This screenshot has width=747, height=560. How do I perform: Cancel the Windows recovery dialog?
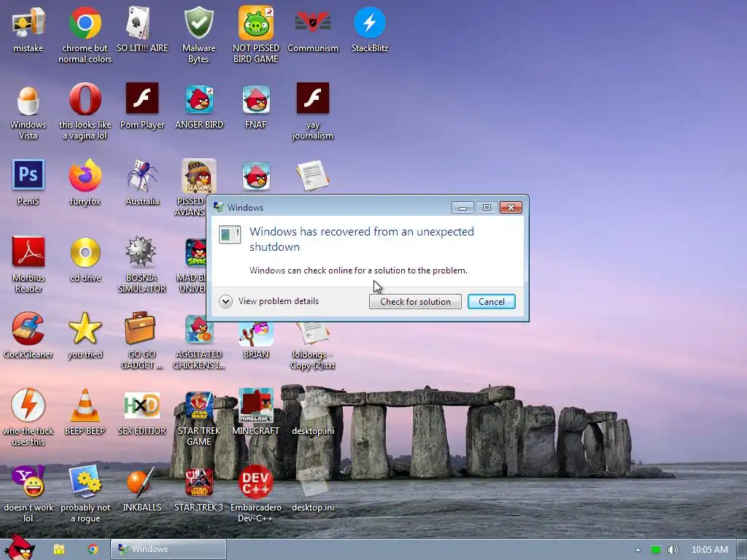click(x=491, y=301)
